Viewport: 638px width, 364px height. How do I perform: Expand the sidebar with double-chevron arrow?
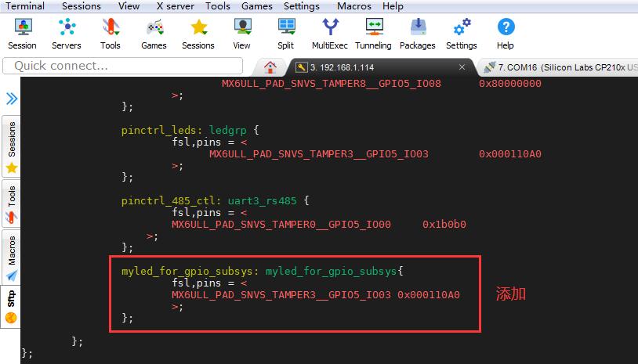click(x=12, y=99)
